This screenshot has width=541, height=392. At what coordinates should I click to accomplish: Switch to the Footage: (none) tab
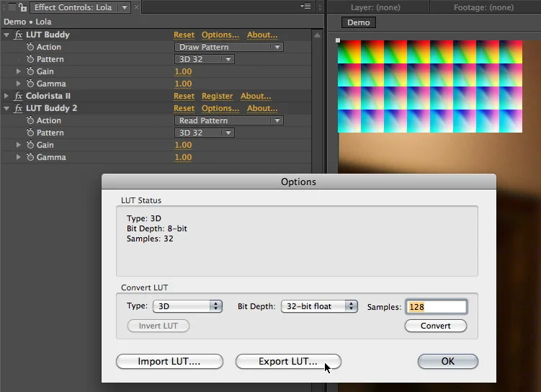pyautogui.click(x=483, y=8)
